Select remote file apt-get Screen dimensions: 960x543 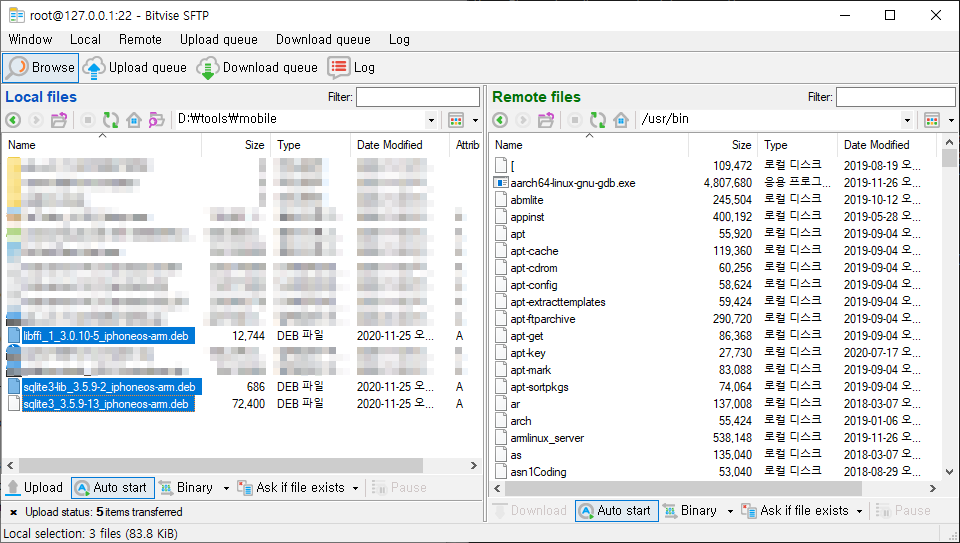(527, 336)
